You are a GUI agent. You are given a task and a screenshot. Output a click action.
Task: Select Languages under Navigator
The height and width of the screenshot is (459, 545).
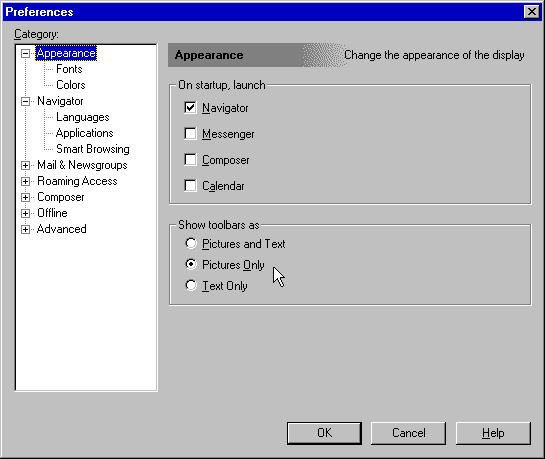click(x=83, y=117)
